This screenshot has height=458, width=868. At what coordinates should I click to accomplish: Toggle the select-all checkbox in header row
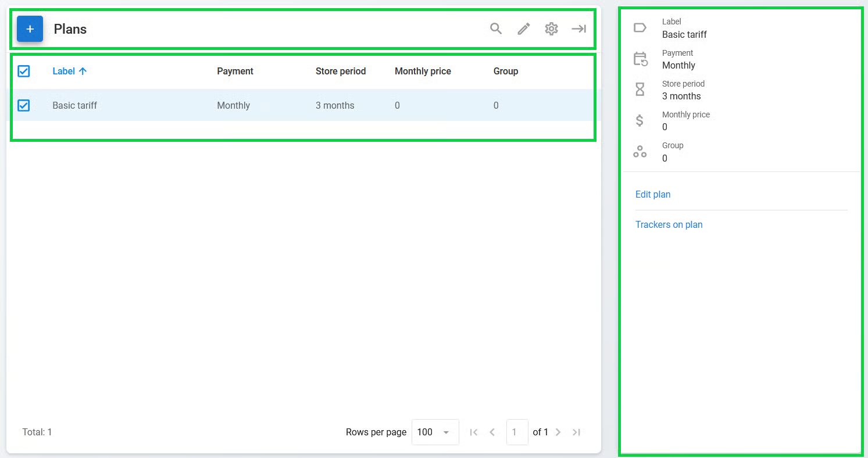24,71
